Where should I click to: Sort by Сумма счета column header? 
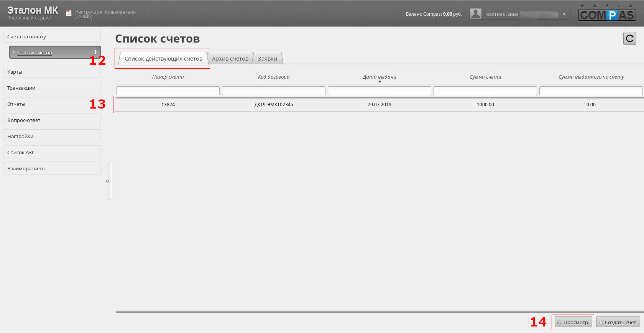[485, 77]
